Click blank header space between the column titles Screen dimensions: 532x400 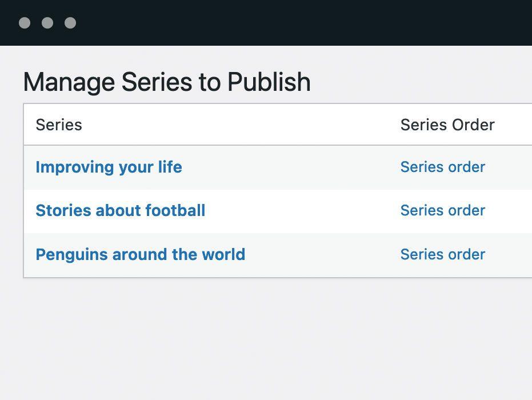[241, 125]
